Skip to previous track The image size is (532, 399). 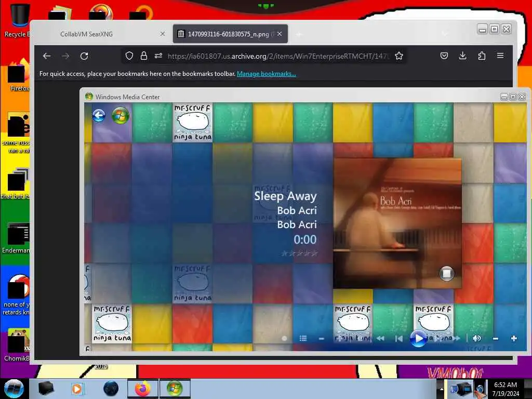(x=399, y=338)
